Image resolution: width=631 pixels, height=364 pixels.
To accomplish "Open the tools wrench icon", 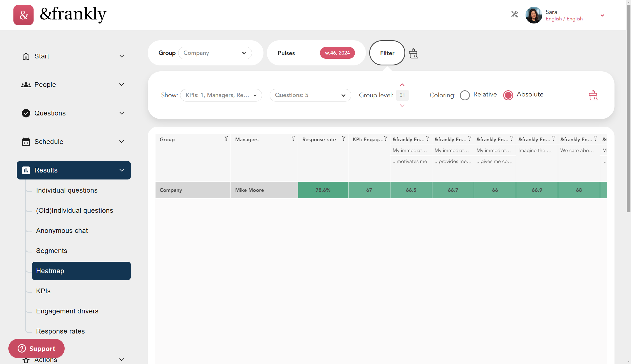I will tap(514, 14).
